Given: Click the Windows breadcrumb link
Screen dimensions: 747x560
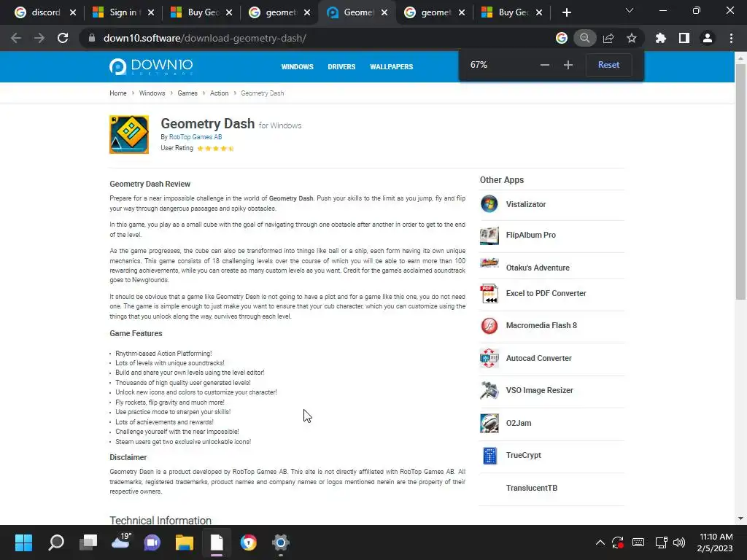Looking at the screenshot, I should pyautogui.click(x=152, y=93).
